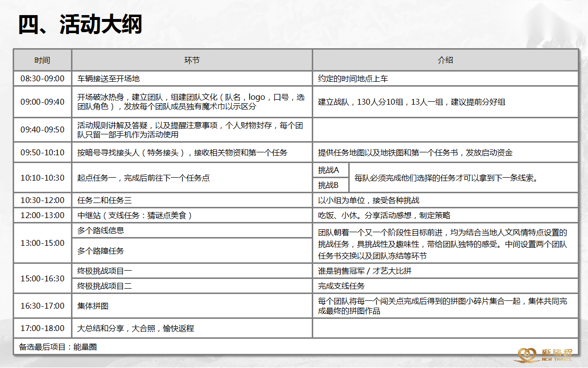Select the "时间" column header
Screen dimensions: 588x368
[x=42, y=60]
